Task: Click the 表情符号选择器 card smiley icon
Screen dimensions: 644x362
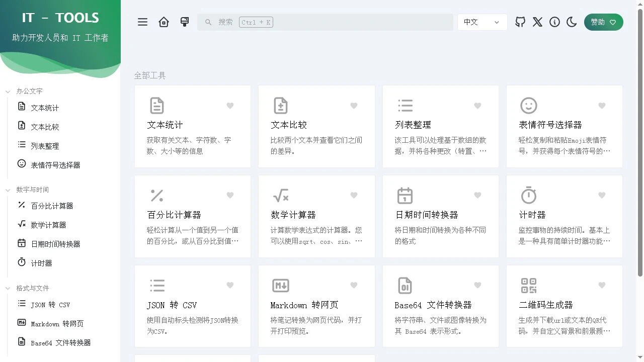Action: point(529,106)
